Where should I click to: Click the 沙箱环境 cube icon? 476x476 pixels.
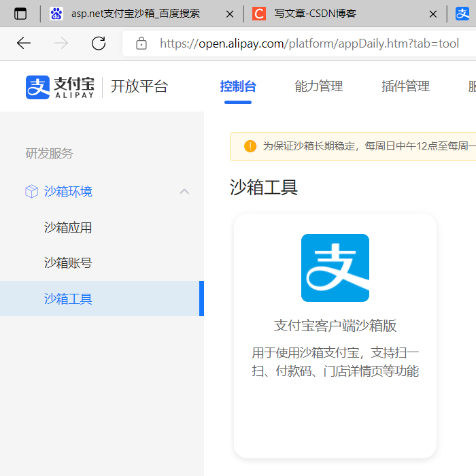coord(31,192)
